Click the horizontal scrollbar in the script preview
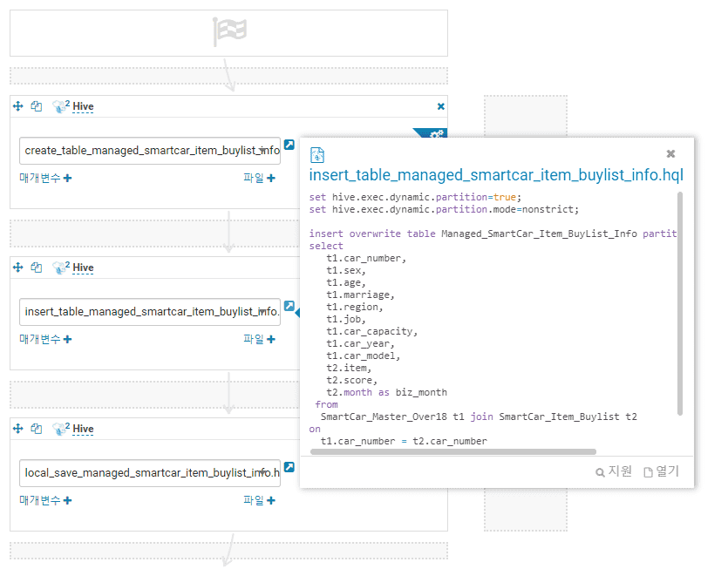Screen dimensions: 728x569 (452, 452)
